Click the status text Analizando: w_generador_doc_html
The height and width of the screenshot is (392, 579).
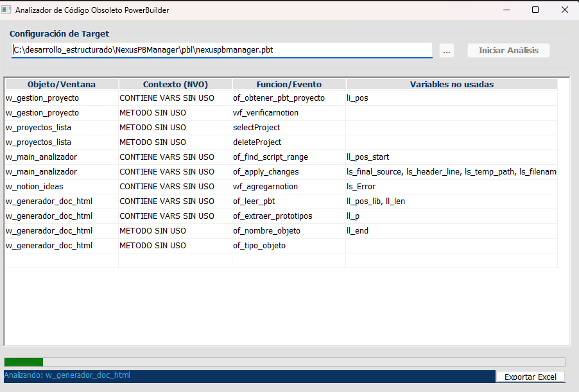click(x=67, y=375)
